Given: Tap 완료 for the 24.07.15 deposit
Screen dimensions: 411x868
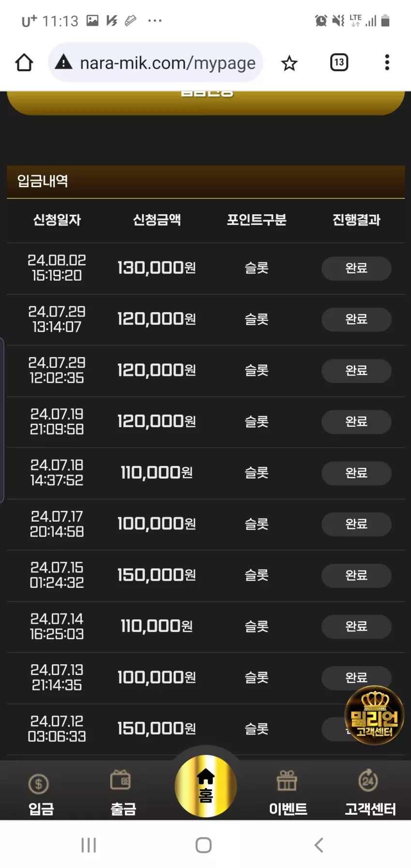Looking at the screenshot, I should point(356,575).
